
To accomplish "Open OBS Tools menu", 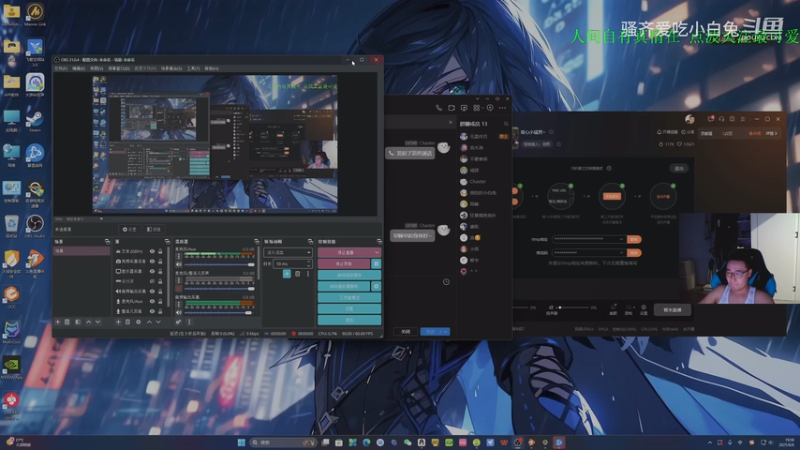I will point(193,68).
